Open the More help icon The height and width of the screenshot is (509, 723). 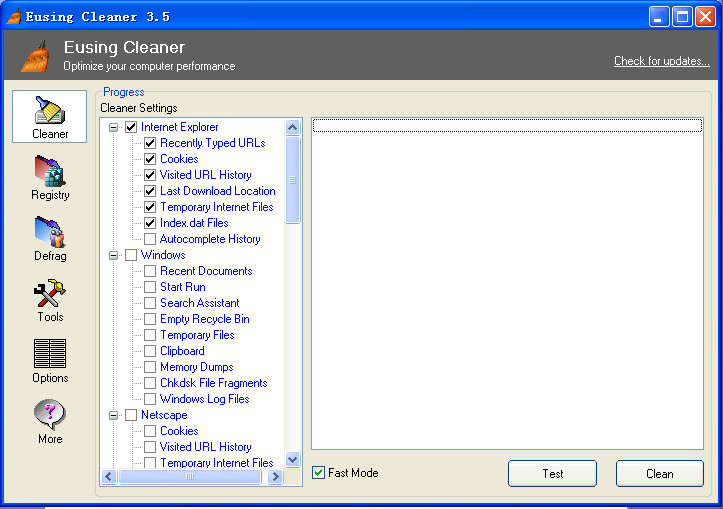point(50,421)
